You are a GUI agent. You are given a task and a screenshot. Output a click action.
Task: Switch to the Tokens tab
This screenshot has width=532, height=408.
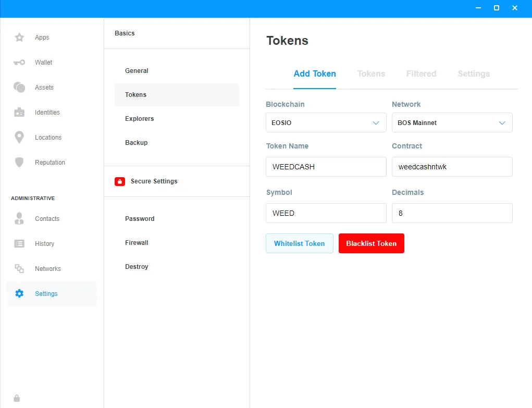[x=371, y=73]
